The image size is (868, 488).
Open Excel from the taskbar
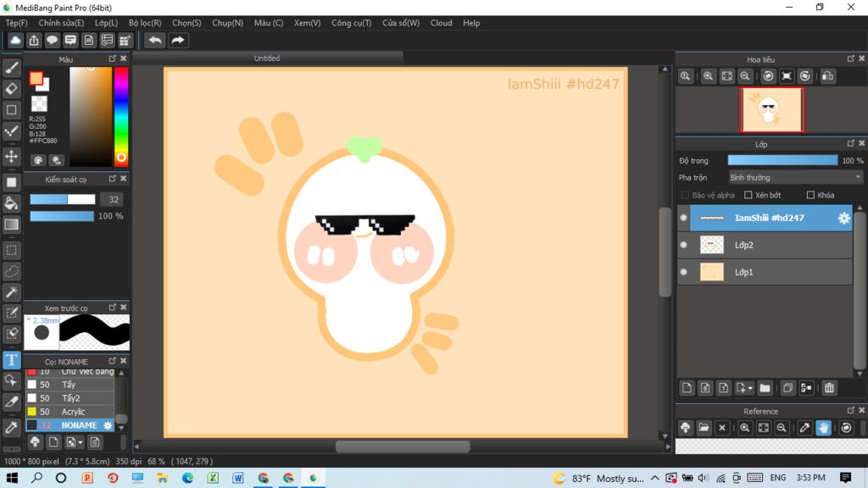[213, 478]
